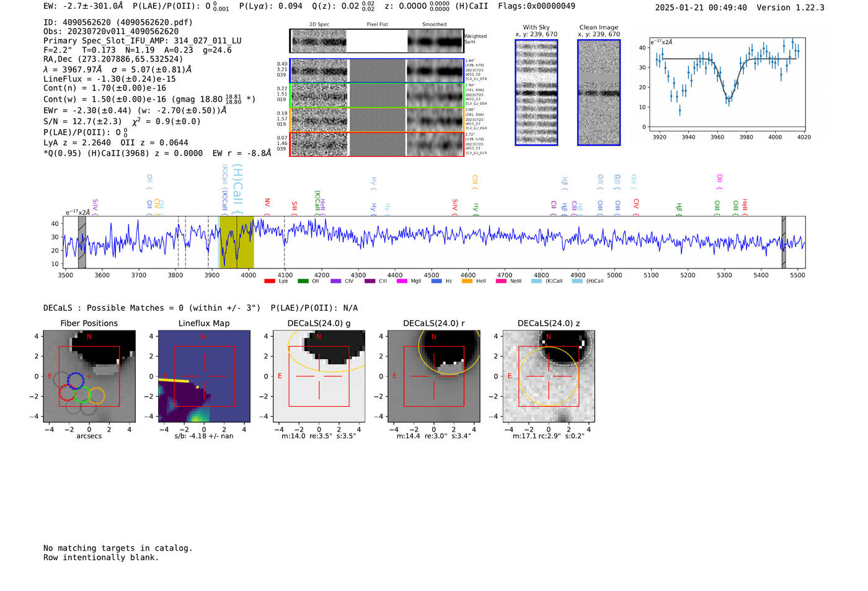Open the With Sky image cutout
Image resolution: width=868 pixels, height=591 pixels.
(x=536, y=92)
